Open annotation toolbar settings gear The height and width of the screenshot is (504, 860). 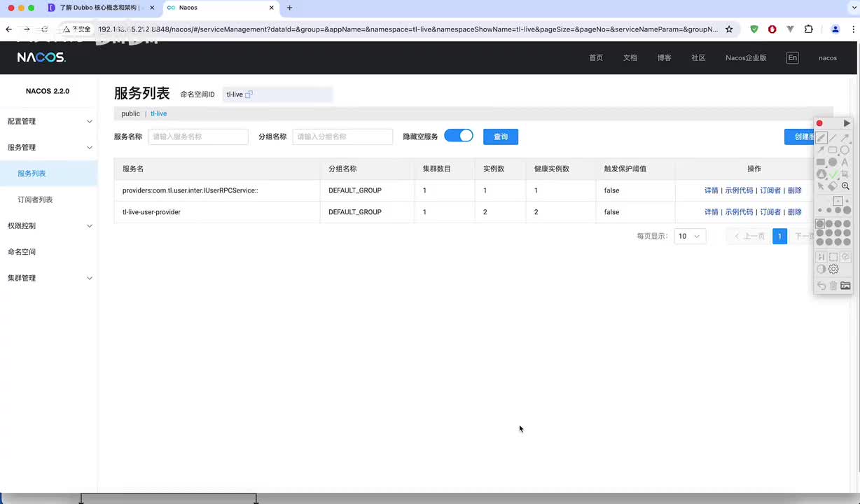(x=833, y=269)
